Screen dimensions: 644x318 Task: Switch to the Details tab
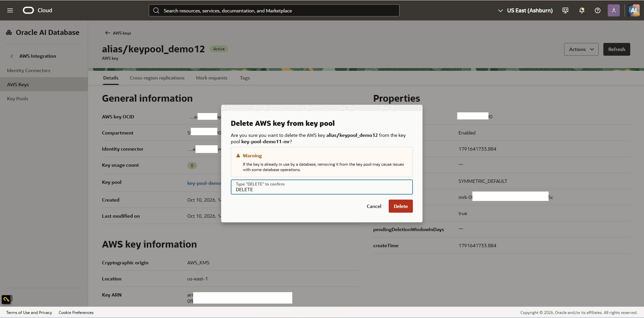pos(111,78)
